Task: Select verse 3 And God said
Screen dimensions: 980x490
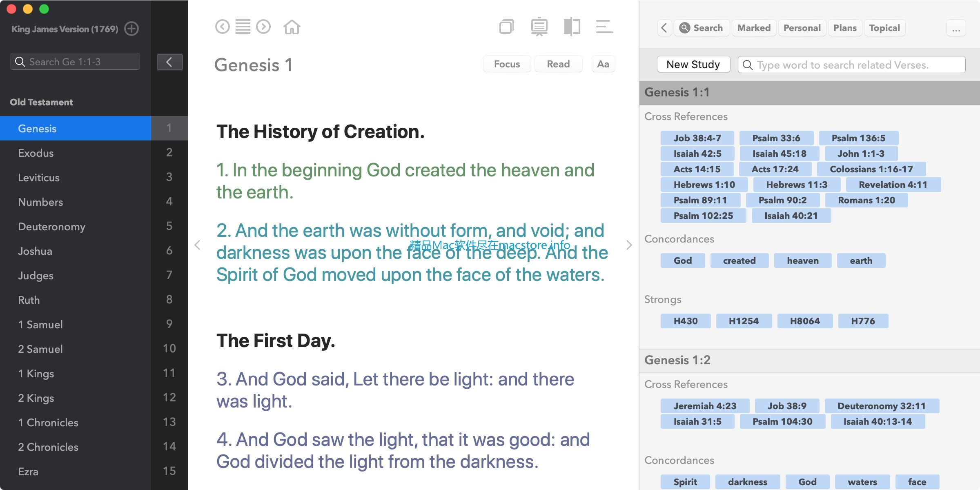Action: coord(395,390)
